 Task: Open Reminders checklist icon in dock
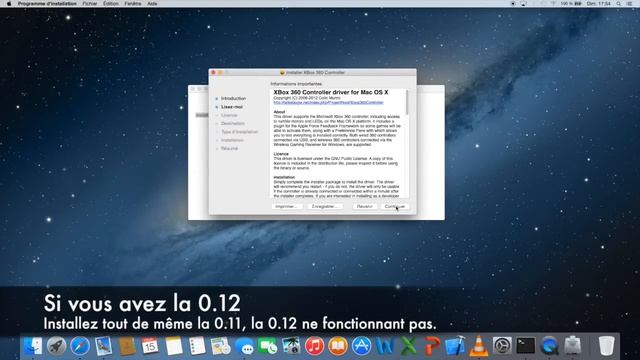click(198, 346)
